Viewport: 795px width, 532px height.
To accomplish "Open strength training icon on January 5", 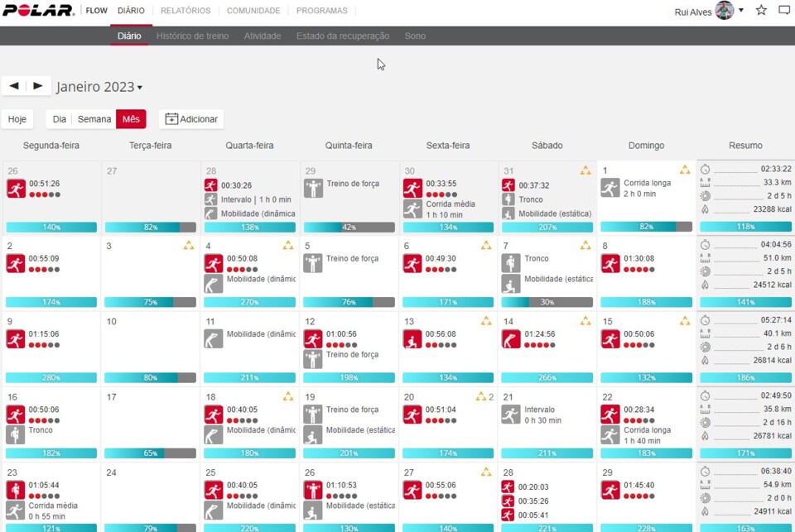I will coord(313,263).
